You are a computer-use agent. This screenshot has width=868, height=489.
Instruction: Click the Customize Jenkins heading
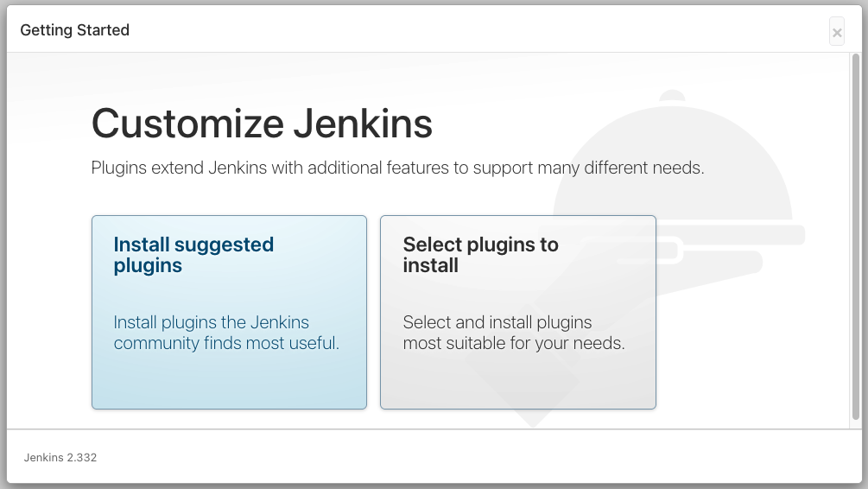pos(262,123)
